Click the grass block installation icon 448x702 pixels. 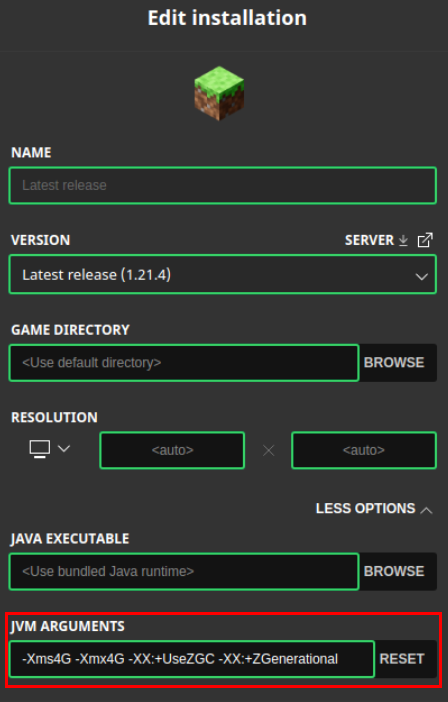pos(219,93)
